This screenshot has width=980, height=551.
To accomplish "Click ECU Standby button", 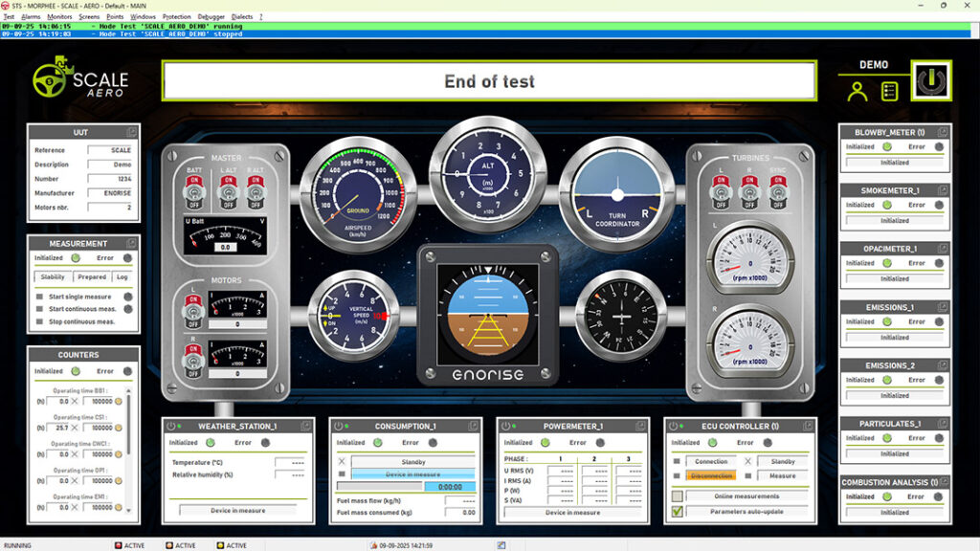I will 783,461.
